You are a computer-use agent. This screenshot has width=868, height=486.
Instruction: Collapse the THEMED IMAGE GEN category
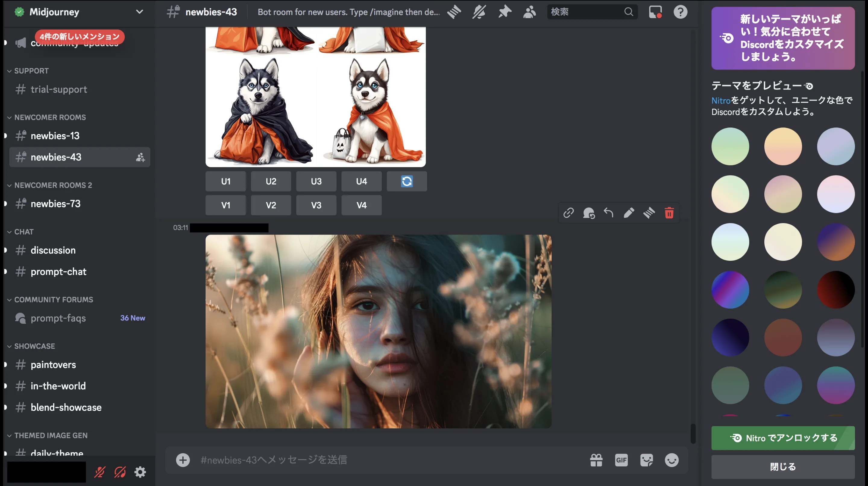tap(47, 435)
